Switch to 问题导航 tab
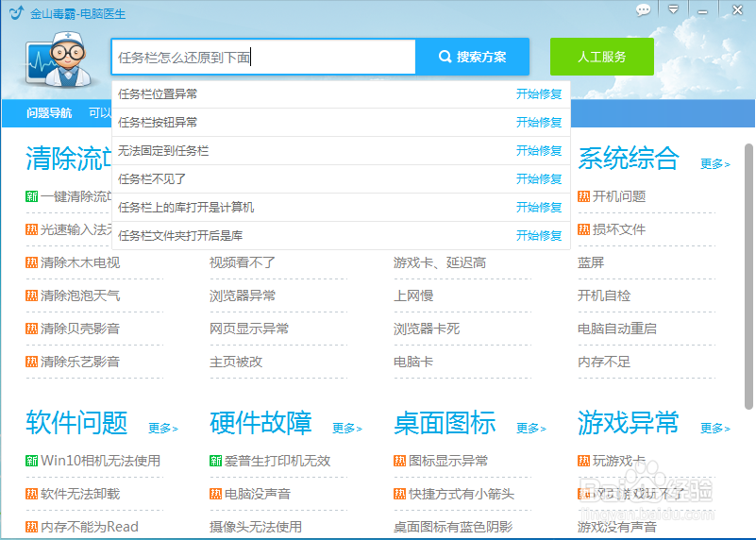756x540 pixels. 49,113
